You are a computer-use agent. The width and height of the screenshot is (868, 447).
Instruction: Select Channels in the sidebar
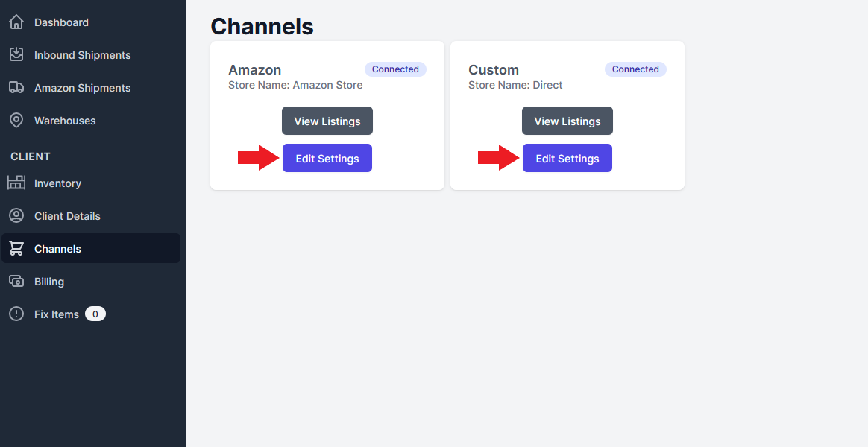(91, 248)
